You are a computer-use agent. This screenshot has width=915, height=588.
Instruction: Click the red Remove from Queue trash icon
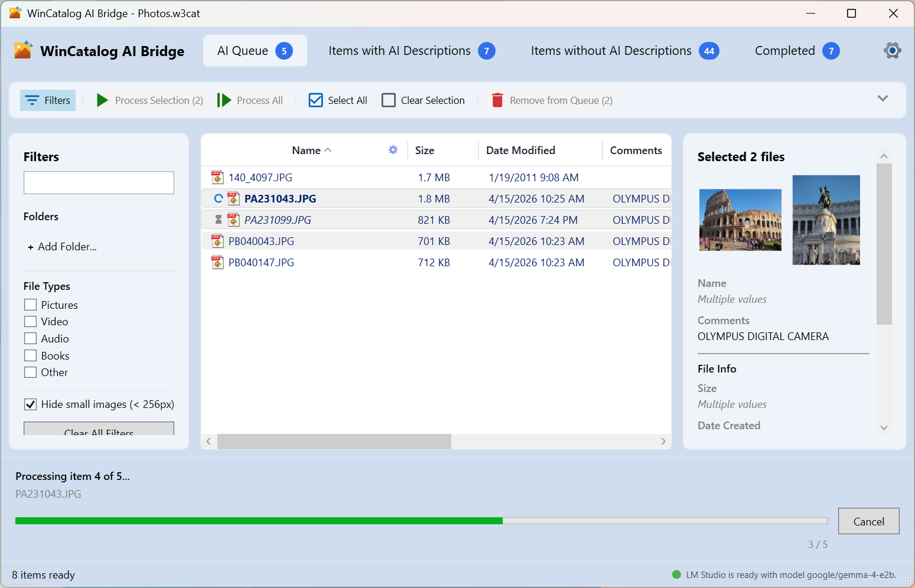coord(497,100)
